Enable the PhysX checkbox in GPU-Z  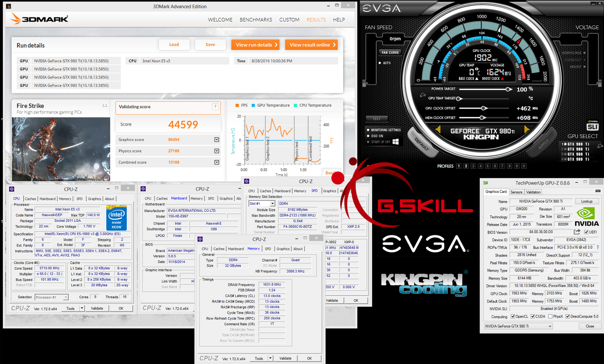550,316
